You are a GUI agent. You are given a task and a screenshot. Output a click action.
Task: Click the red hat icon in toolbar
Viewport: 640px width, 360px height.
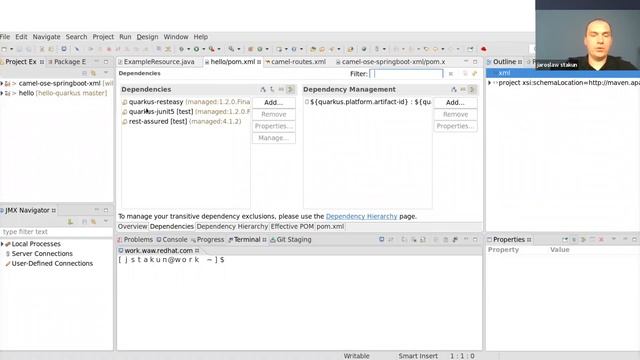484,49
